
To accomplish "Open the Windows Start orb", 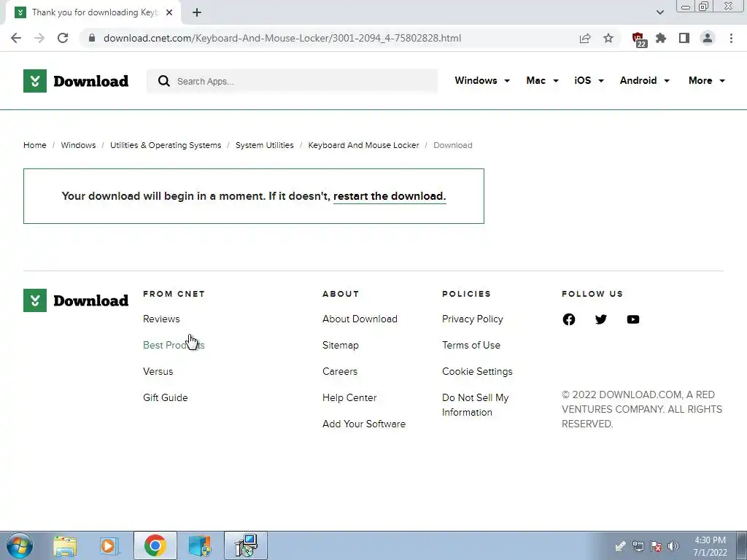I will pos(20,545).
